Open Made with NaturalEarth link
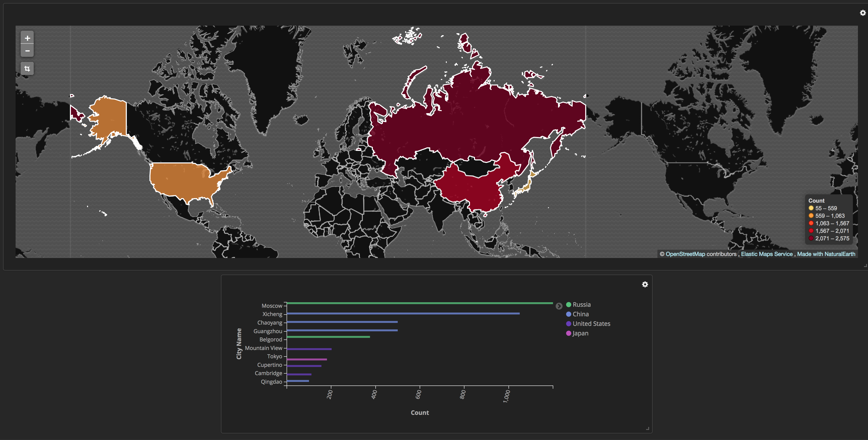The image size is (868, 440). click(826, 254)
